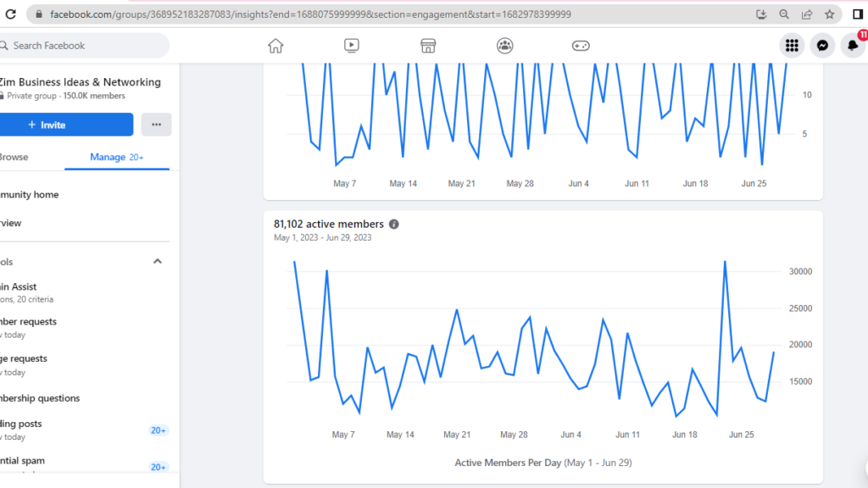
Task: Click May 1, 2023 - Jun 29, 2023 date text
Action: coord(323,237)
